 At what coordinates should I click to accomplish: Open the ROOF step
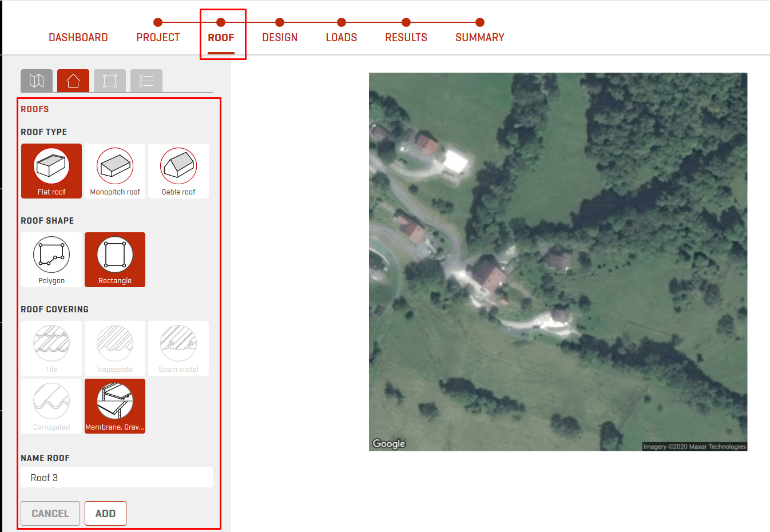click(x=221, y=38)
